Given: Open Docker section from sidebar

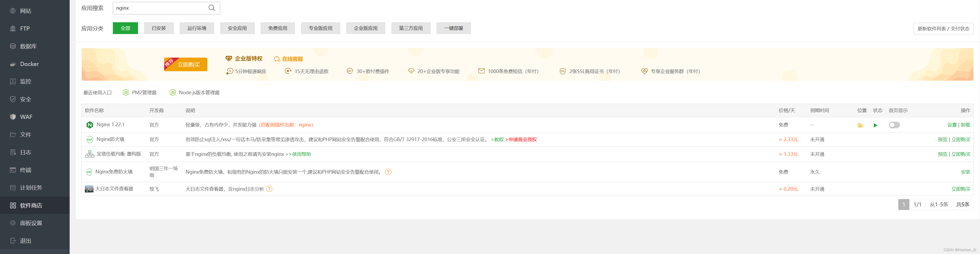Looking at the screenshot, I should click(29, 64).
